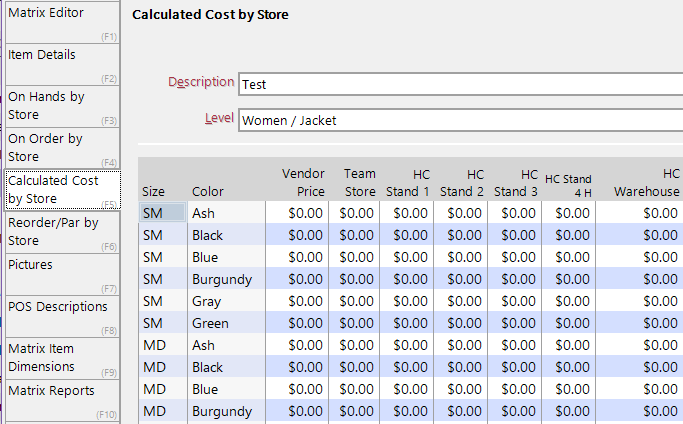Click HC Stand 3 value for MD Blue
The width and height of the screenshot is (683, 424).
click(x=514, y=389)
